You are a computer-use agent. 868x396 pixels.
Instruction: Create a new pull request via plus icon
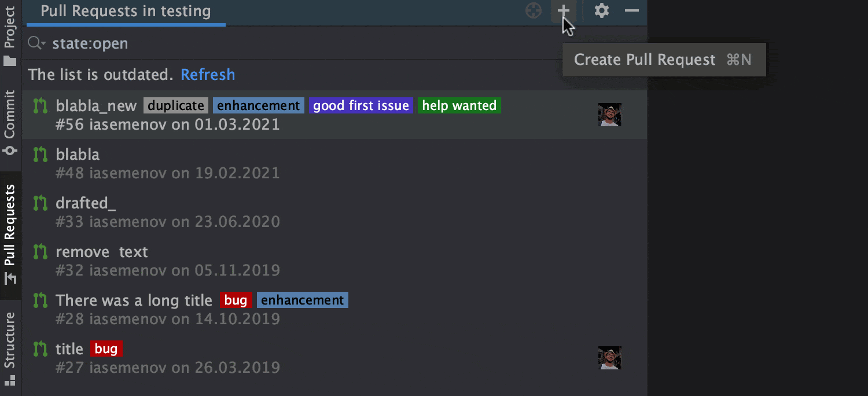tap(564, 10)
